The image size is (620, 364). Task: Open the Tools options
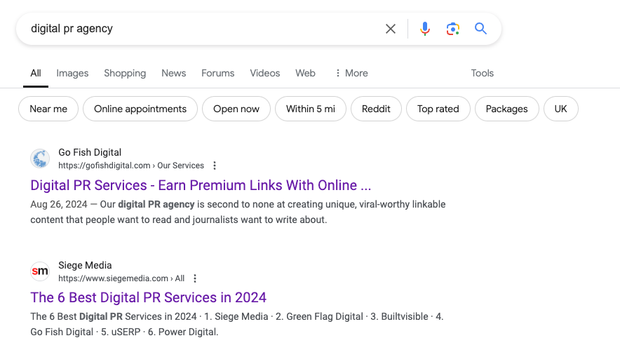(482, 74)
